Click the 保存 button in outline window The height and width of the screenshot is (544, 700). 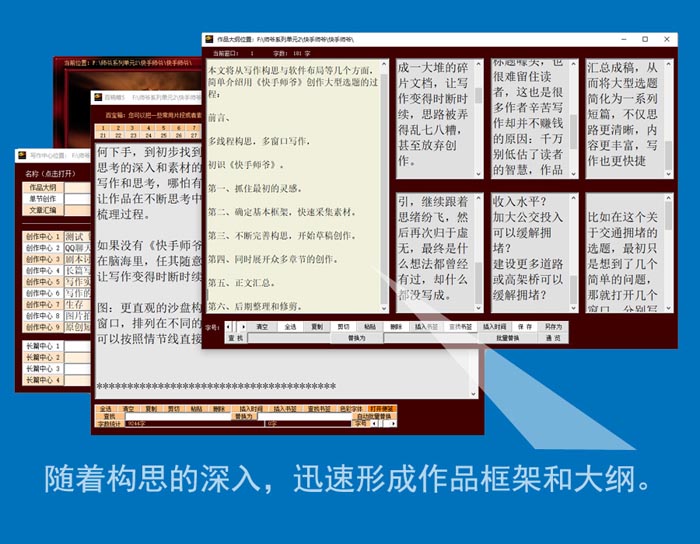525,327
